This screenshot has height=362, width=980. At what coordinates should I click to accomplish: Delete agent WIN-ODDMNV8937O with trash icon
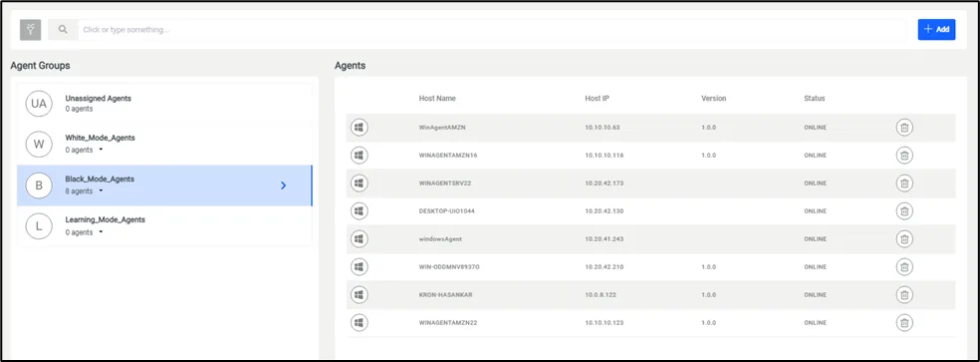(903, 267)
